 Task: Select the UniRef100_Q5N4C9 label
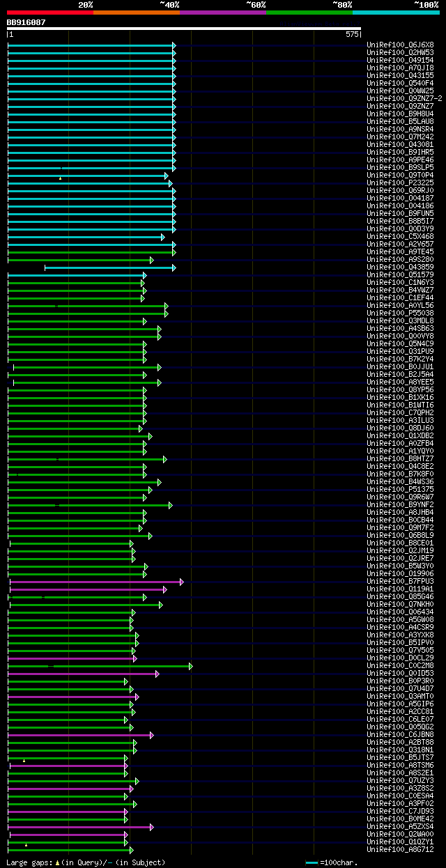pos(400,343)
